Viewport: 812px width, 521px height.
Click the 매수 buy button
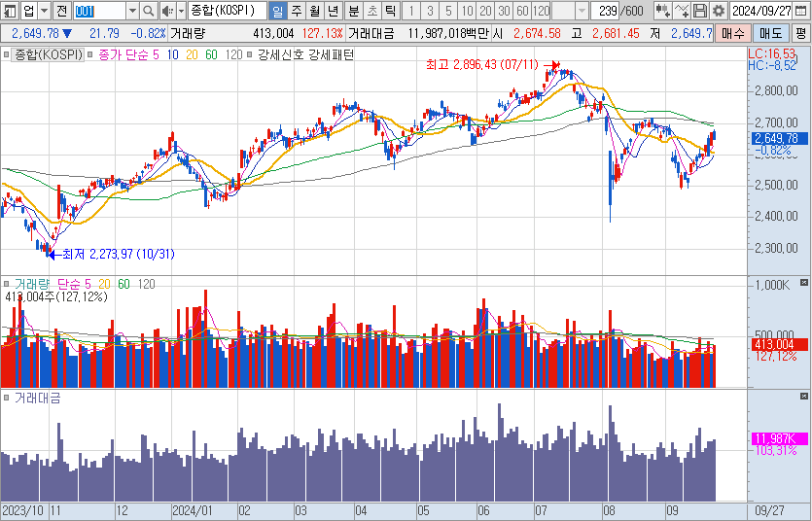click(x=733, y=33)
